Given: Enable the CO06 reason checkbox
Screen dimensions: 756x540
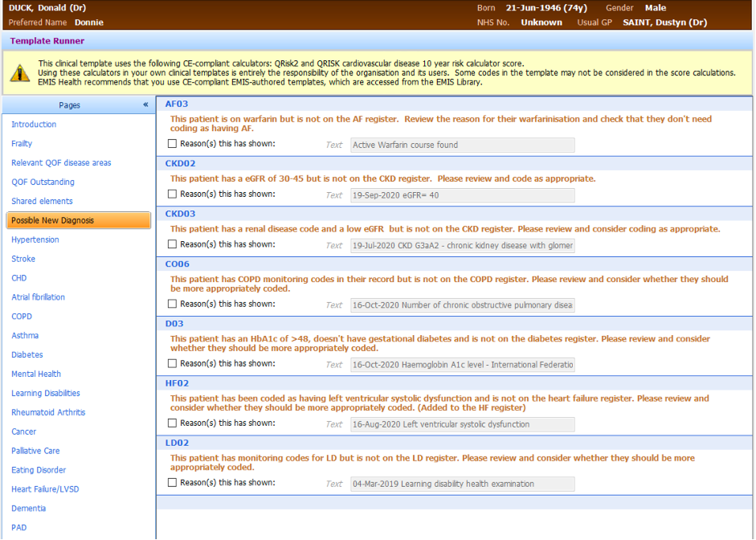Looking at the screenshot, I should (x=172, y=304).
